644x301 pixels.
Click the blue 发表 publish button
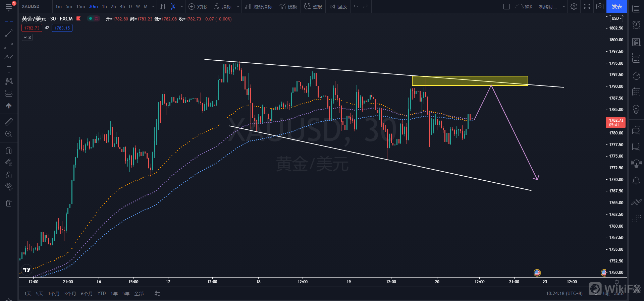click(616, 6)
